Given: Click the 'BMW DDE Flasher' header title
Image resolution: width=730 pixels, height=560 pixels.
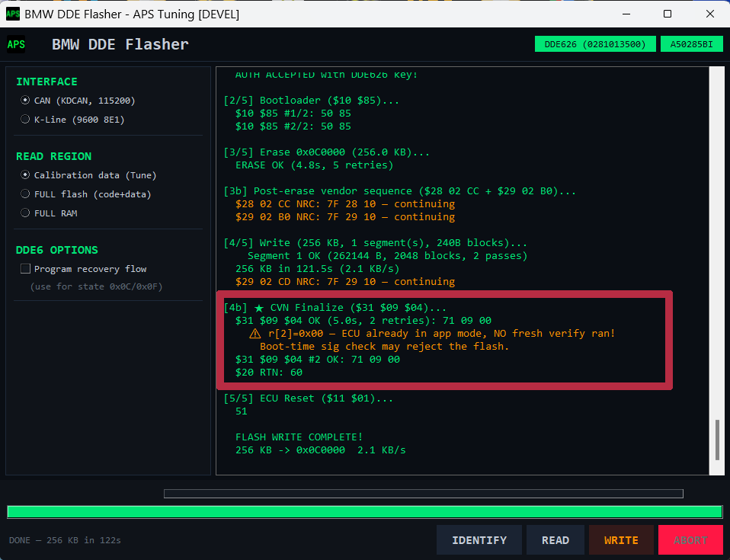Looking at the screenshot, I should tap(120, 44).
